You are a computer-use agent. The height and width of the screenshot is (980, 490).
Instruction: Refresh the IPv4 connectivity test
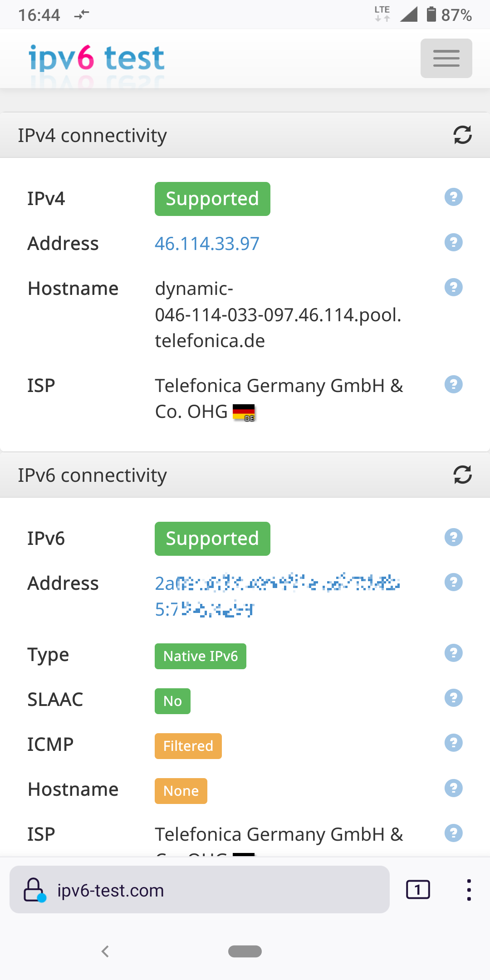coord(462,135)
